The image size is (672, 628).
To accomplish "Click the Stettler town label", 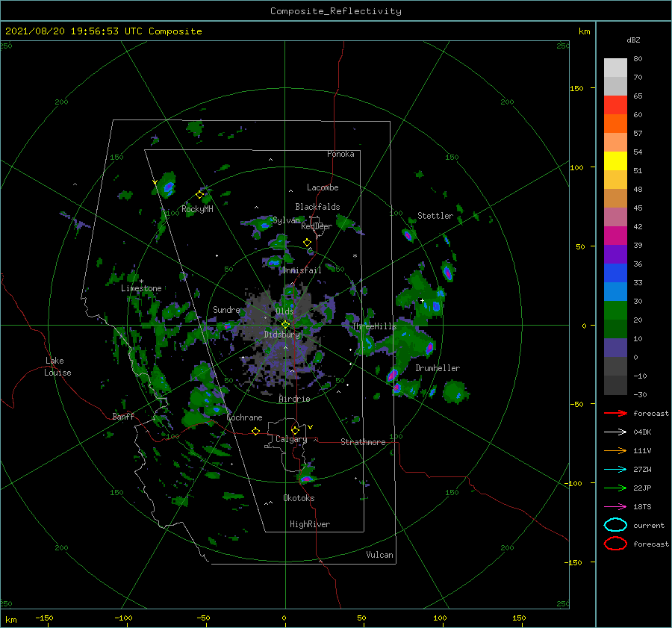I will 435,216.
